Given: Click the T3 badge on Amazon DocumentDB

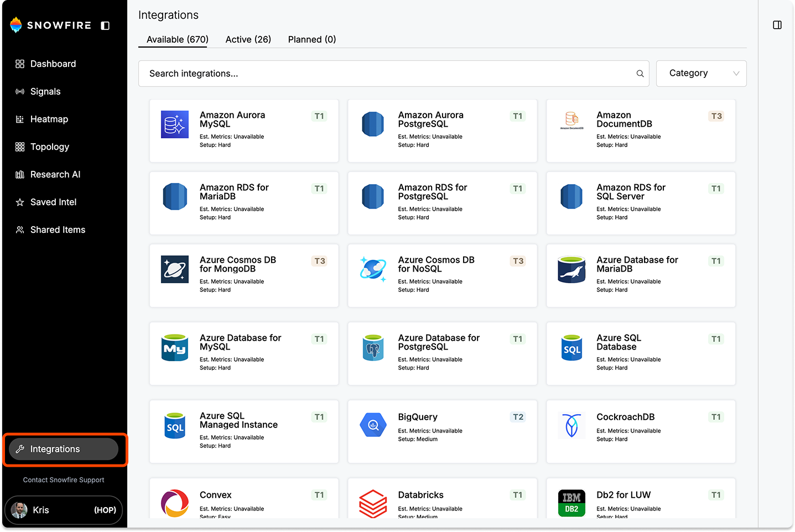Looking at the screenshot, I should [x=716, y=116].
